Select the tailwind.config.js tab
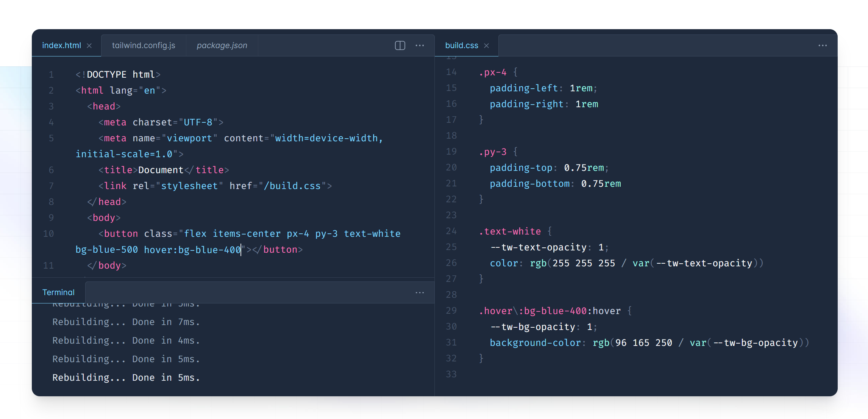The image size is (868, 419). click(147, 45)
